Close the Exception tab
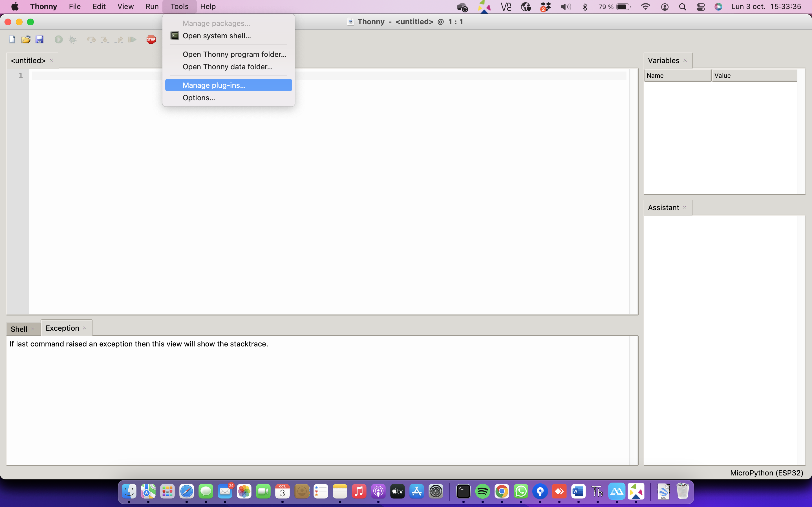The width and height of the screenshot is (812, 507). pos(85,328)
